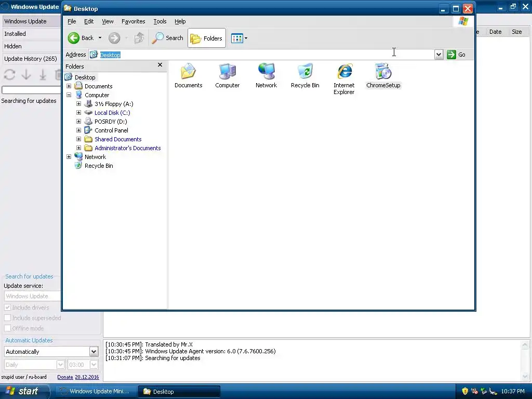Toggle Include superseded checkbox

click(x=7, y=318)
